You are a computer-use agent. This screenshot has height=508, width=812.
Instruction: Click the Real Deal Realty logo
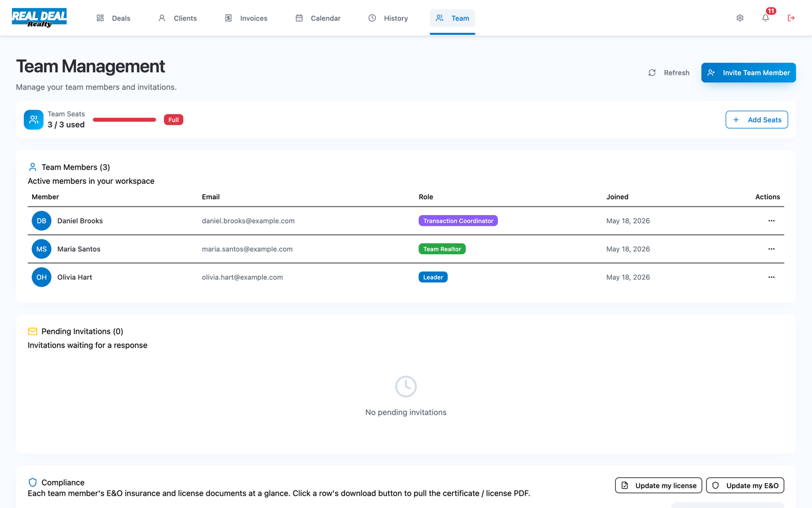pyautogui.click(x=39, y=18)
